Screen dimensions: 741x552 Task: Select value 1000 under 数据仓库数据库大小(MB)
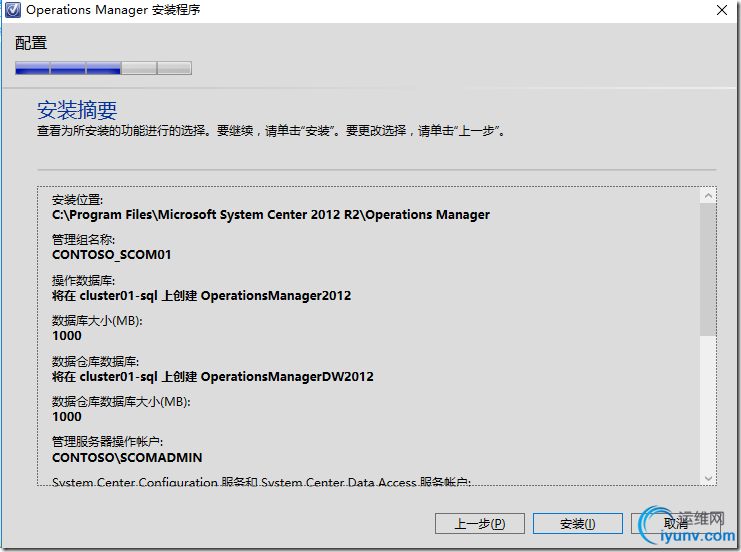67,417
